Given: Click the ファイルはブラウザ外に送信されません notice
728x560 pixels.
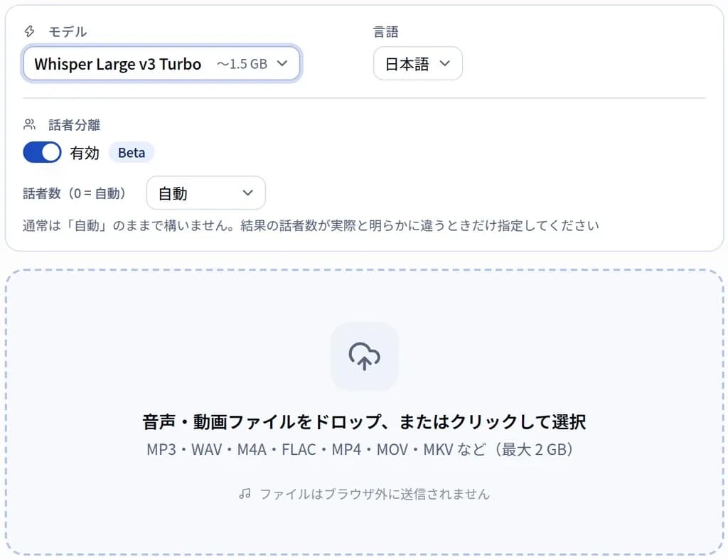Looking at the screenshot, I should (x=375, y=494).
